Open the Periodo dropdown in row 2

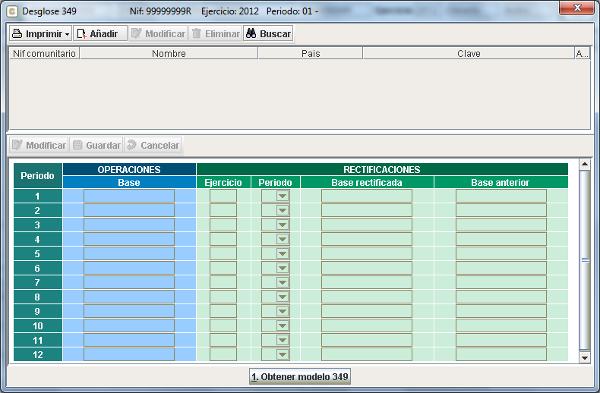click(x=282, y=210)
